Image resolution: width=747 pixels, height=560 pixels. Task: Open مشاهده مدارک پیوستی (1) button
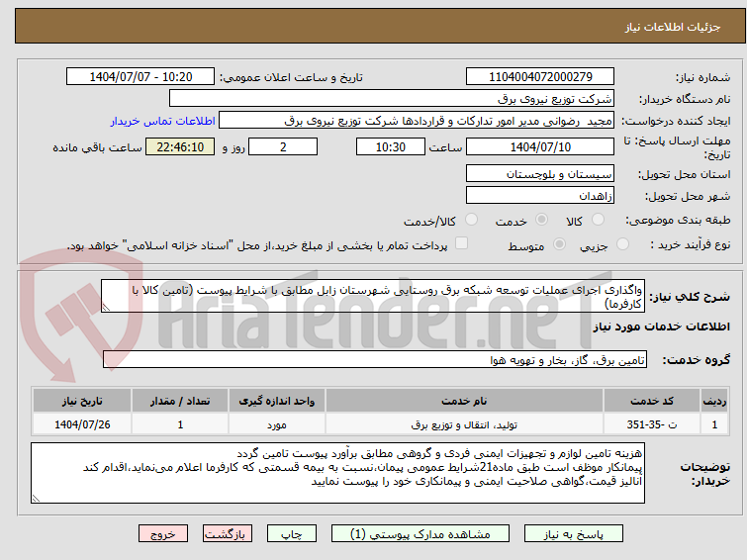point(420,534)
